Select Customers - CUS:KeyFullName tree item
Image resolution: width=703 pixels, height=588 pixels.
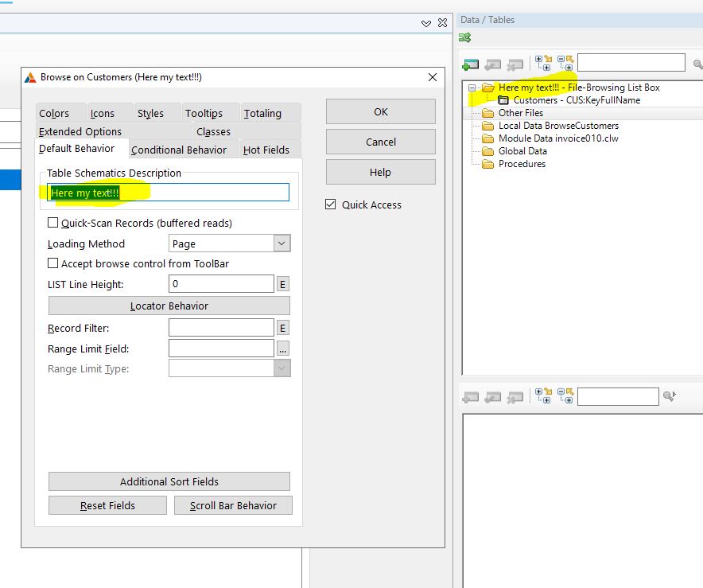tap(576, 100)
